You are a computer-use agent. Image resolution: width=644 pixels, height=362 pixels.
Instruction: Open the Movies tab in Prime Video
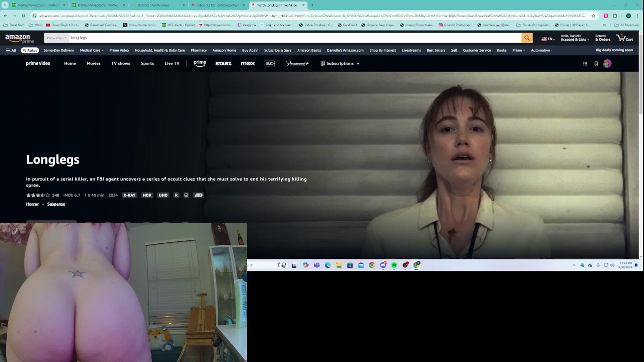point(94,63)
